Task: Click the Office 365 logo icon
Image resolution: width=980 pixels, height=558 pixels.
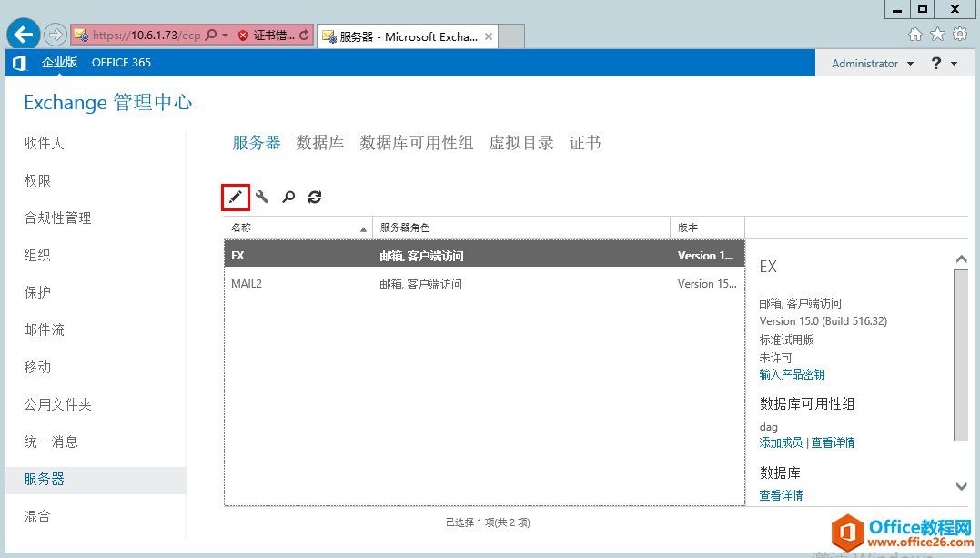Action: [x=18, y=62]
